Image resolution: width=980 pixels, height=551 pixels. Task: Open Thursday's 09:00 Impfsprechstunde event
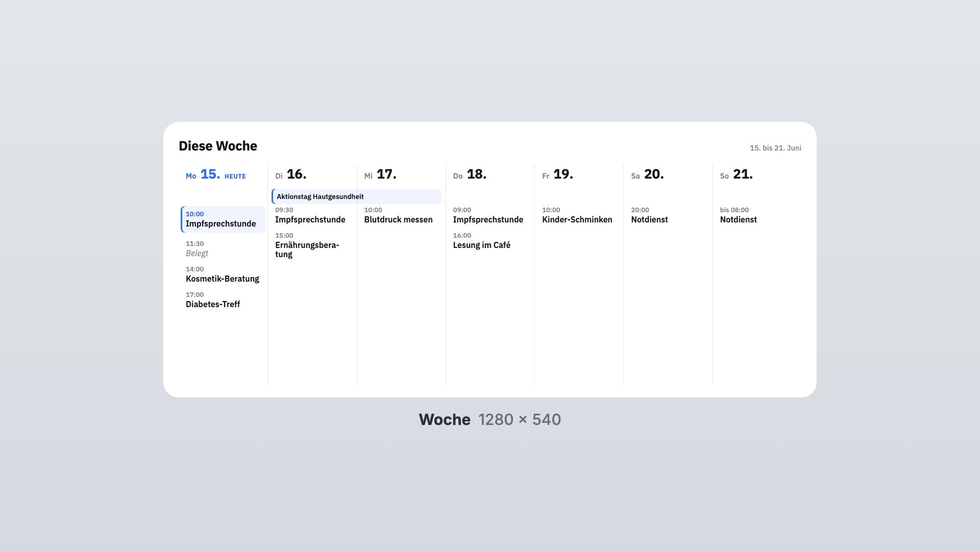point(489,215)
